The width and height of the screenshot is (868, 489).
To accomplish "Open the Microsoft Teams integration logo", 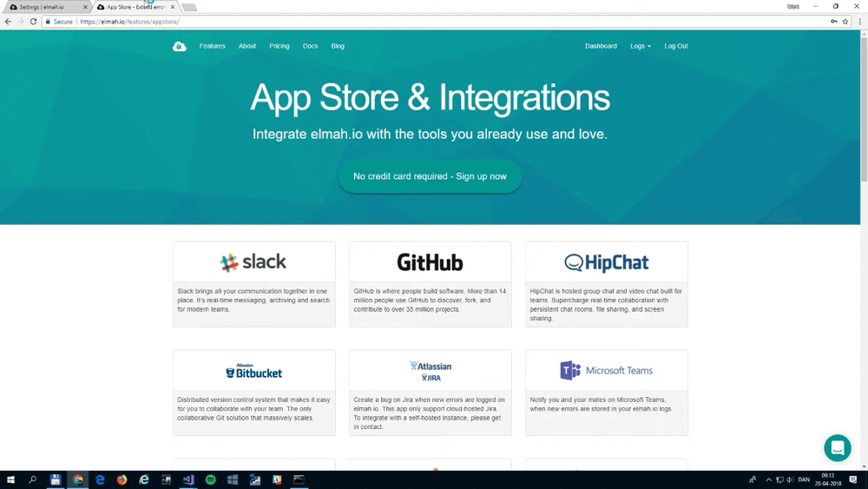I will [x=606, y=371].
